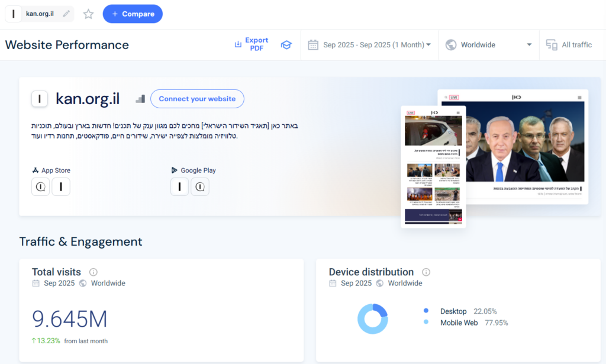Click the globe icon in the country filter
606x364 pixels.
[451, 45]
